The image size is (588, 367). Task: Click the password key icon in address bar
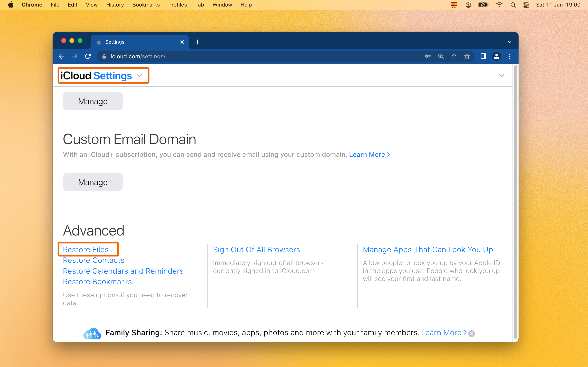click(x=428, y=56)
